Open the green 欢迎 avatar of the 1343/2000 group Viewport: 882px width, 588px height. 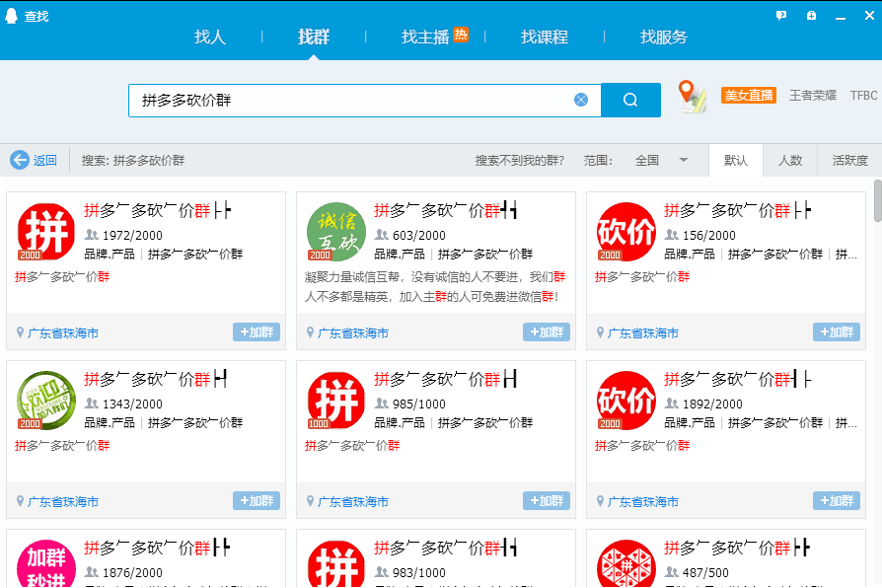[46, 401]
